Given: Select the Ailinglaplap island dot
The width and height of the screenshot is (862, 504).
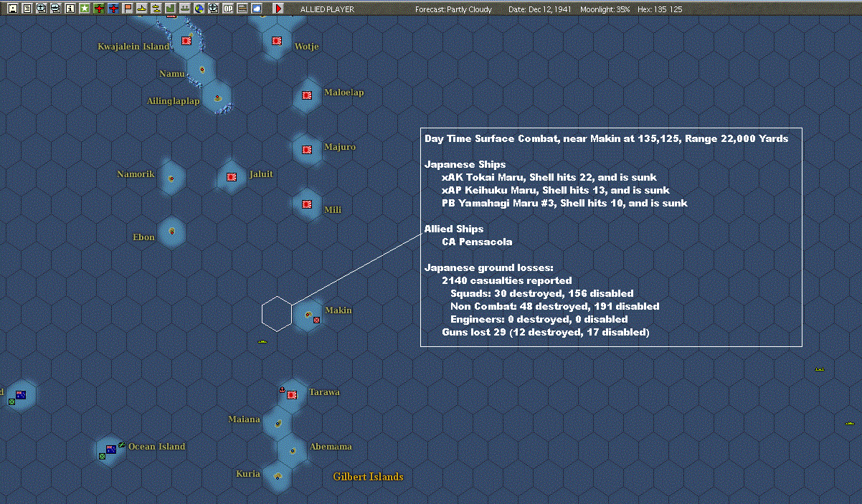Looking at the screenshot, I should click(217, 97).
